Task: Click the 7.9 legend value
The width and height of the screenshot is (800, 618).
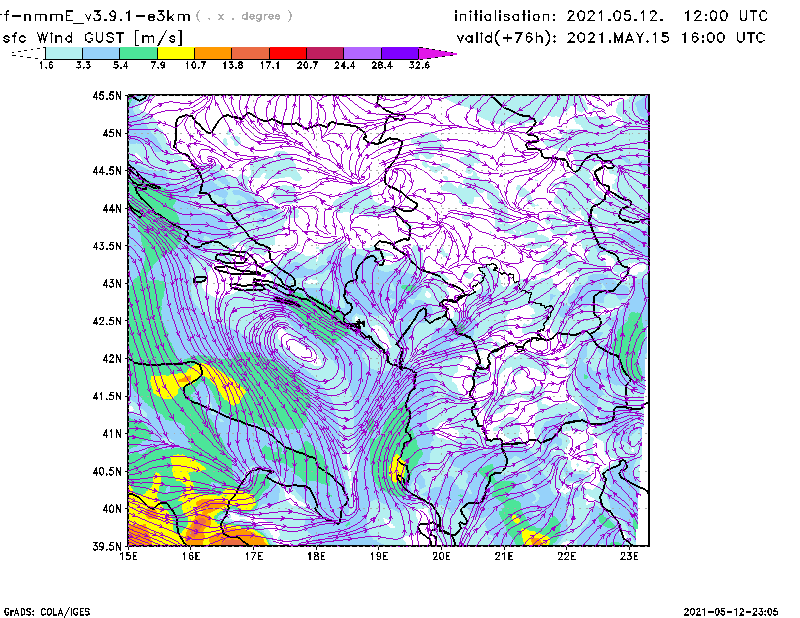Action: click(x=158, y=65)
